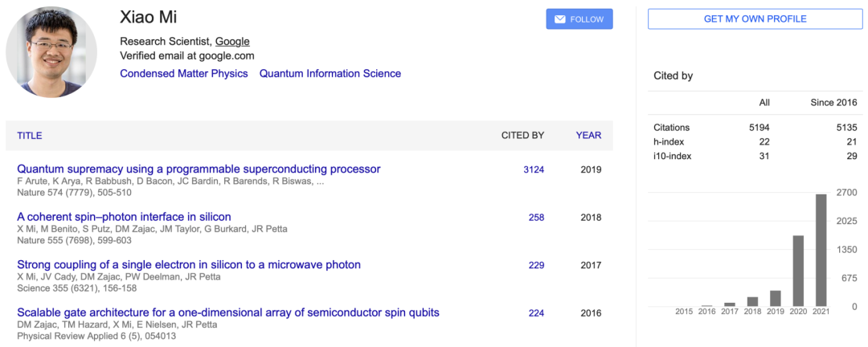Open the Scalable gate architecture paper
868x347 pixels.
(x=228, y=312)
